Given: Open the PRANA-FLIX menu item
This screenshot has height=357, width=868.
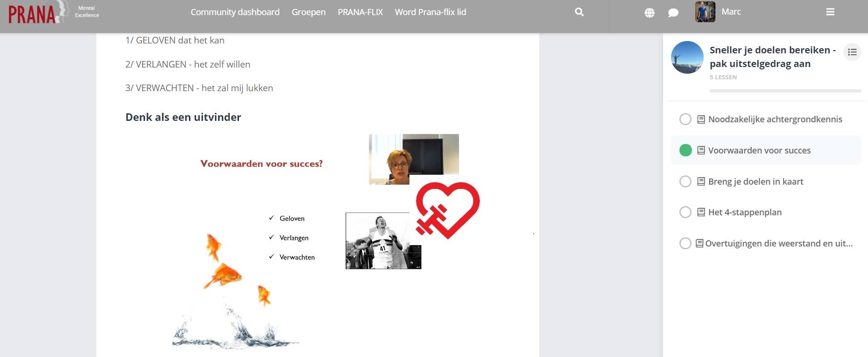Looking at the screenshot, I should 360,12.
